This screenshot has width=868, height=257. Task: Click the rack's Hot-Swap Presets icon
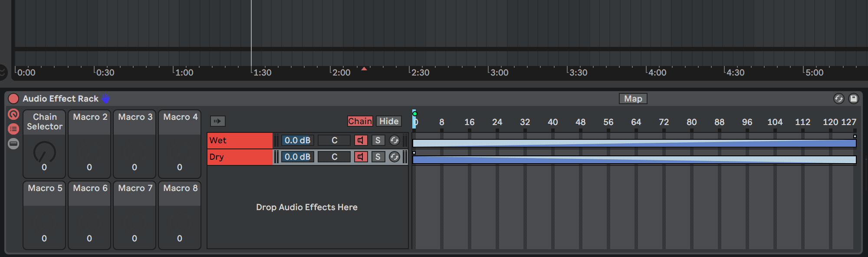(838, 99)
